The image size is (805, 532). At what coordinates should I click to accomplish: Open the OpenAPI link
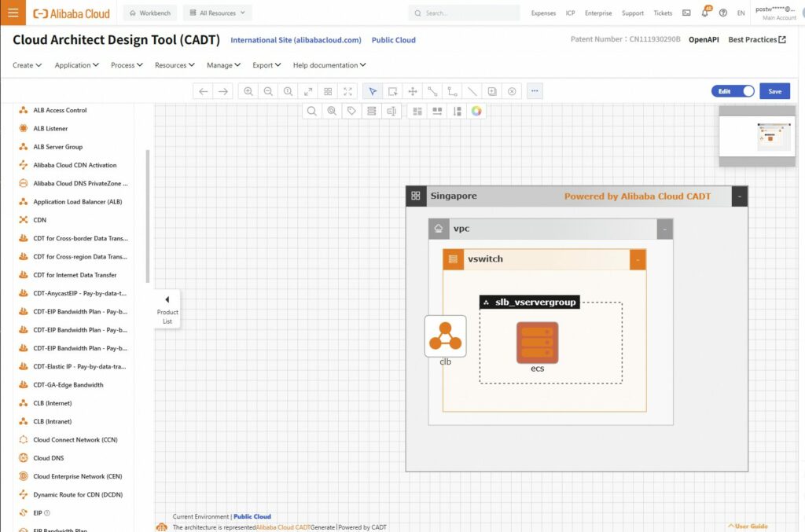click(704, 39)
